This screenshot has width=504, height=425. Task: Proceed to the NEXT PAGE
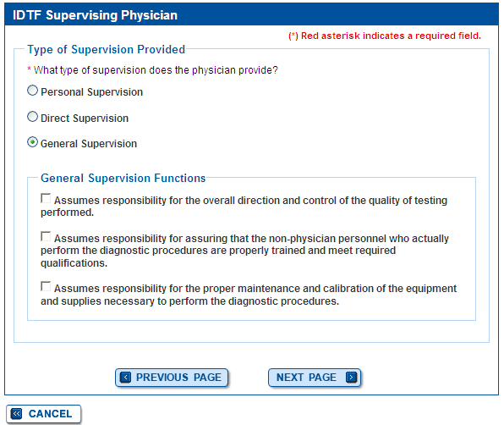315,378
